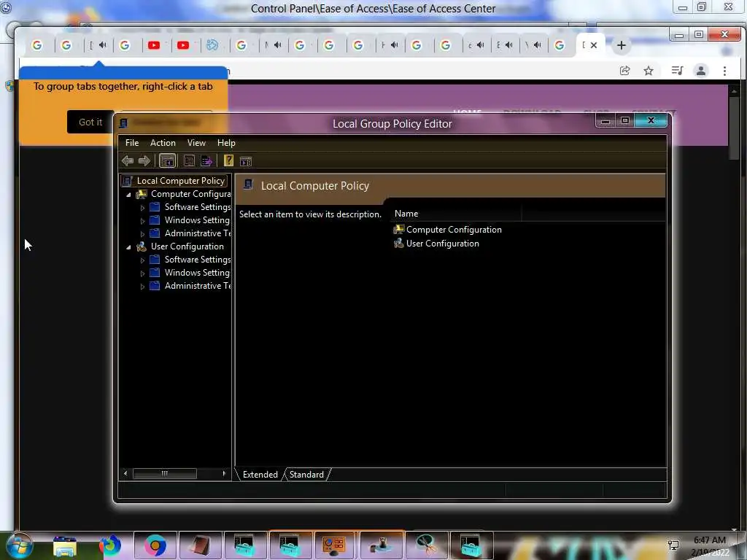Click Computer Configuration in the Name list
The image size is (747, 560).
[454, 230]
